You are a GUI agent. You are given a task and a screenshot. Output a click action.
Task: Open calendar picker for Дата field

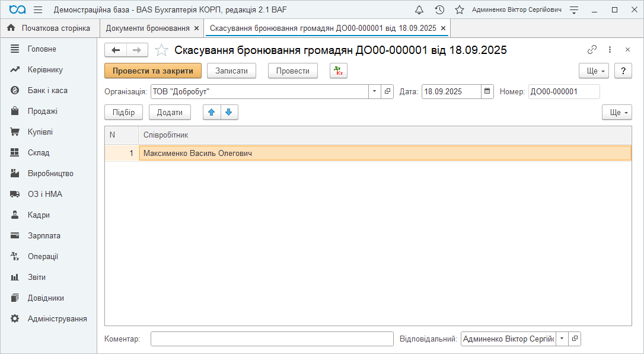point(487,91)
